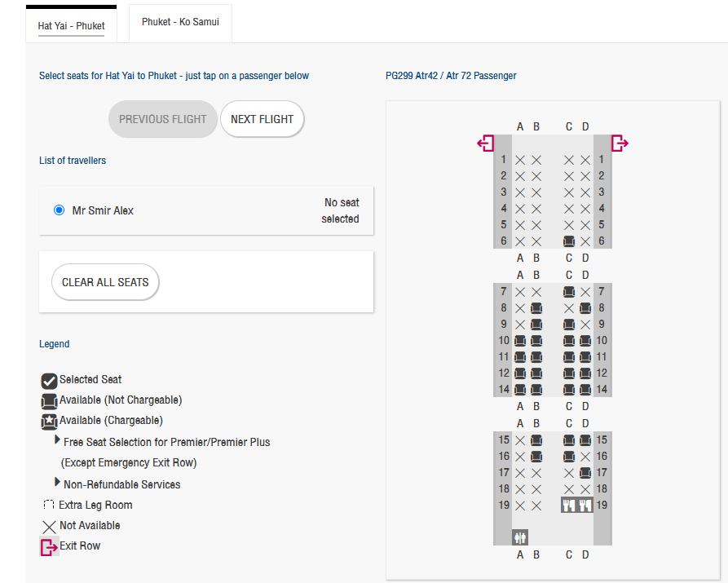Expand Non-Refundable Services details
This screenshot has height=583, width=728.
tap(58, 483)
